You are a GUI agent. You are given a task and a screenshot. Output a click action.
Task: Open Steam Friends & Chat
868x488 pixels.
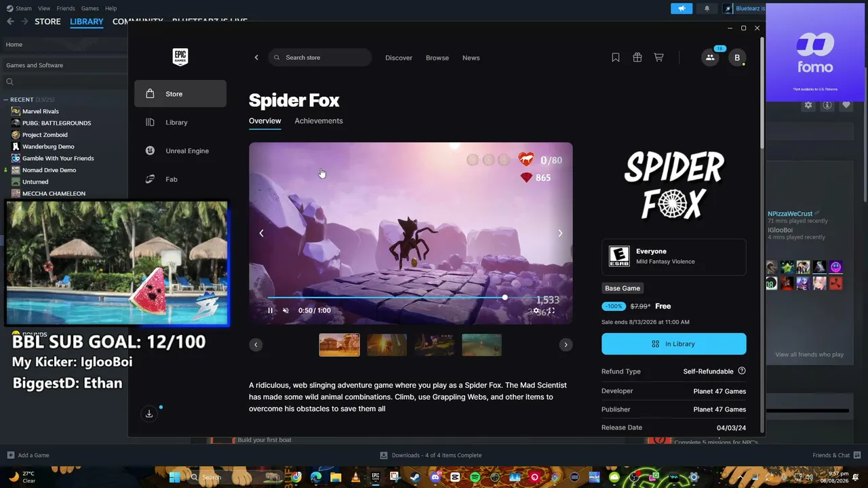[x=837, y=455]
